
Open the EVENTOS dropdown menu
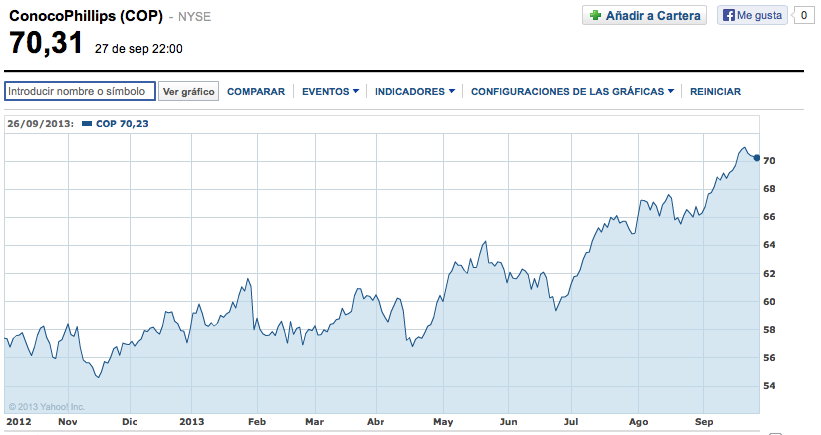point(330,92)
